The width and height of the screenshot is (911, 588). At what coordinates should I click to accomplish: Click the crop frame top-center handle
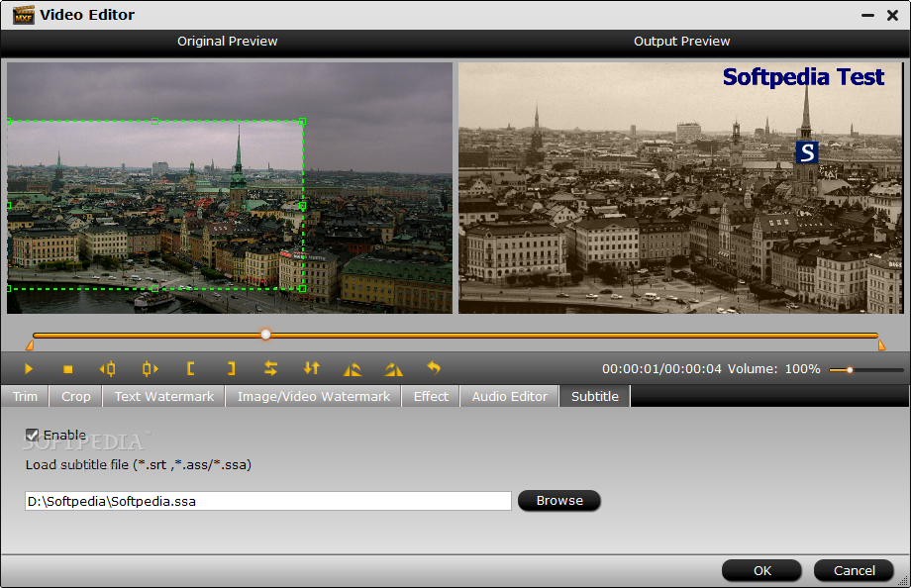155,122
